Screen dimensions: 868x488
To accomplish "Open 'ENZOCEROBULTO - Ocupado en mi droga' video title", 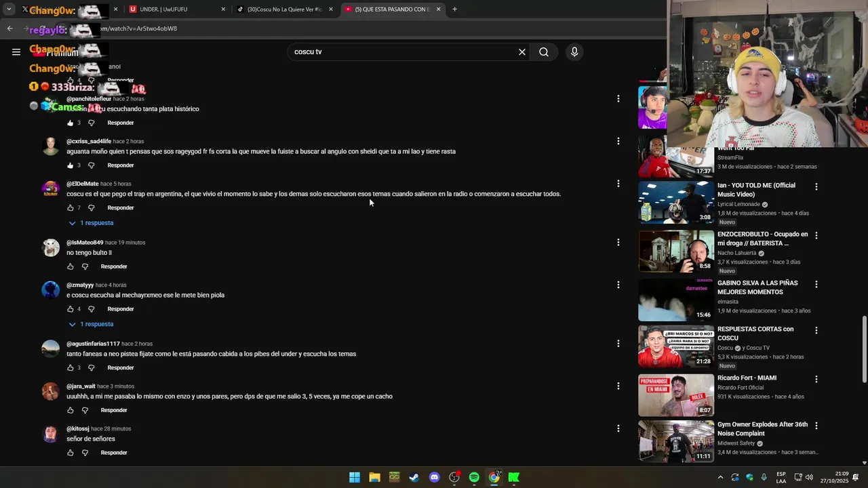I will coord(763,239).
